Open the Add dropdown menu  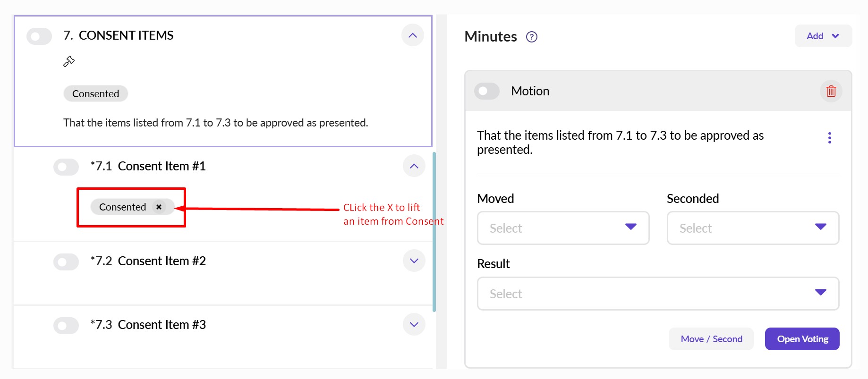tap(823, 36)
